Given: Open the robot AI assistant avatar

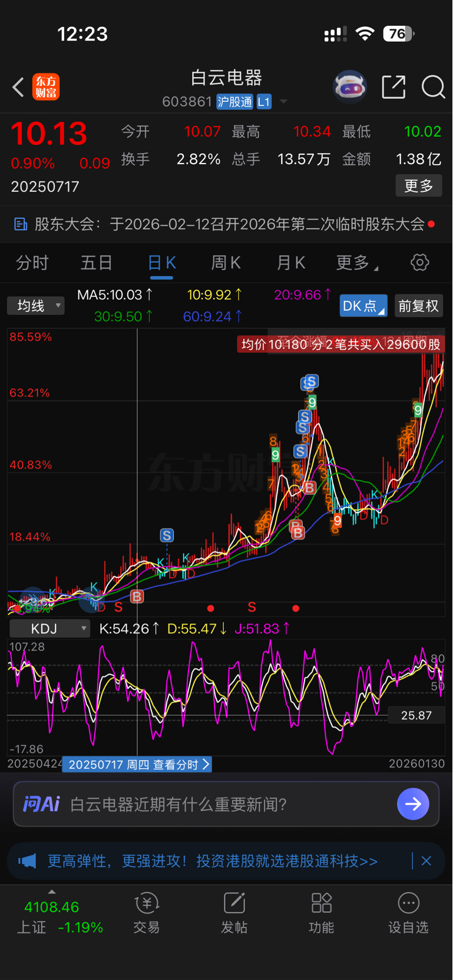Looking at the screenshot, I should coord(350,87).
